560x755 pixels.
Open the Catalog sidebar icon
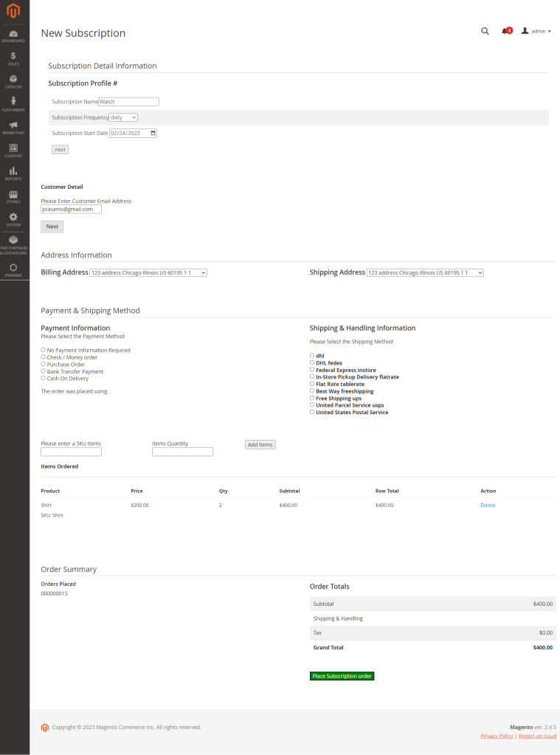click(x=14, y=82)
